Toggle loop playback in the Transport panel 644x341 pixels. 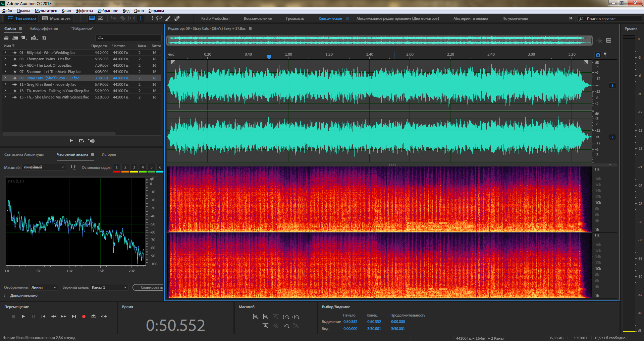click(94, 317)
